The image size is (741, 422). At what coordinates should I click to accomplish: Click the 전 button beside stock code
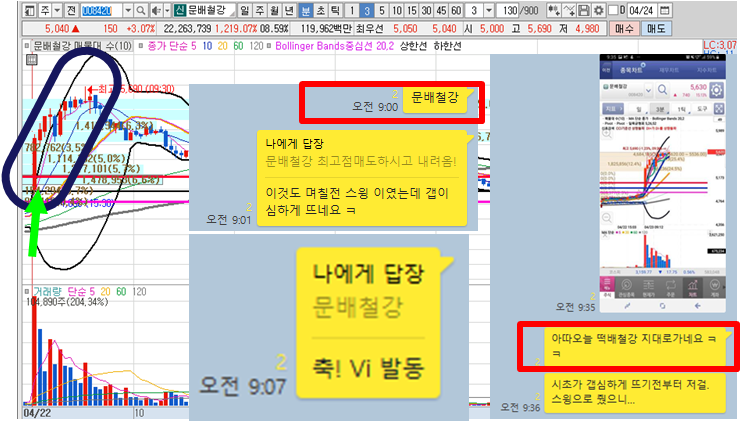click(71, 10)
